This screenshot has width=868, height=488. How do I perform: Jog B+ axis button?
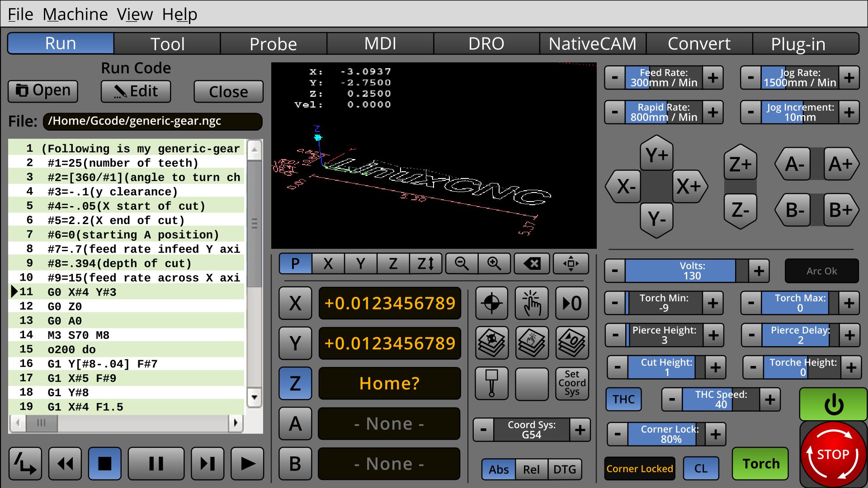coord(841,210)
